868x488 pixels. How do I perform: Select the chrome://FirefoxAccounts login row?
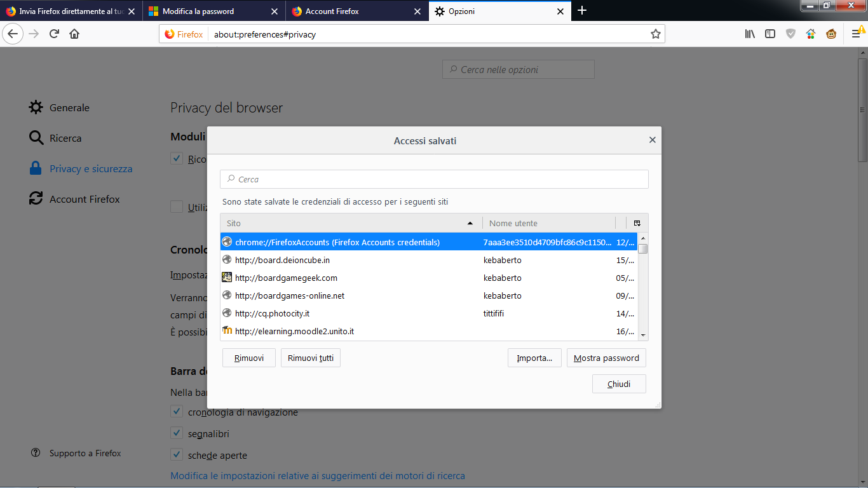coord(429,242)
